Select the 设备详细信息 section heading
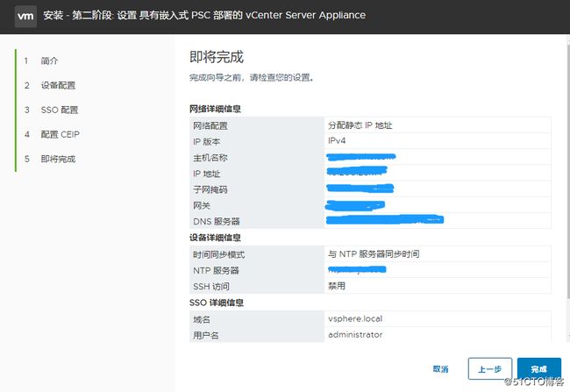The width and height of the screenshot is (570, 392). coord(215,238)
